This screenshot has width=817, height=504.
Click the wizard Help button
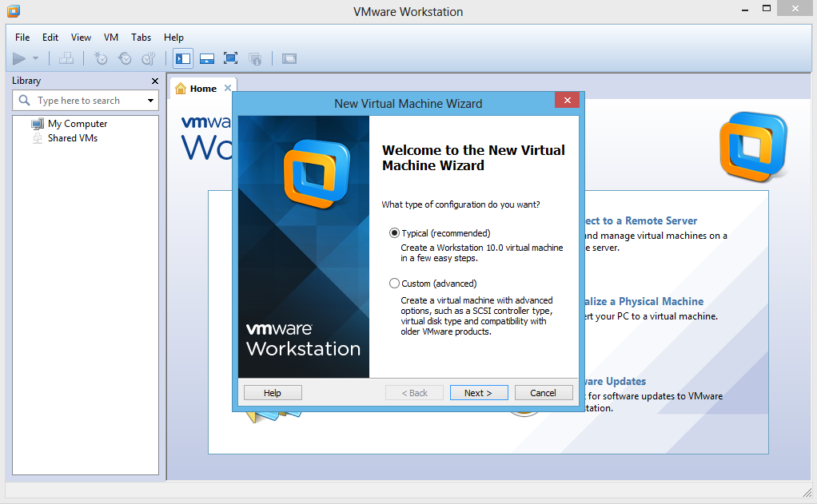(x=273, y=393)
